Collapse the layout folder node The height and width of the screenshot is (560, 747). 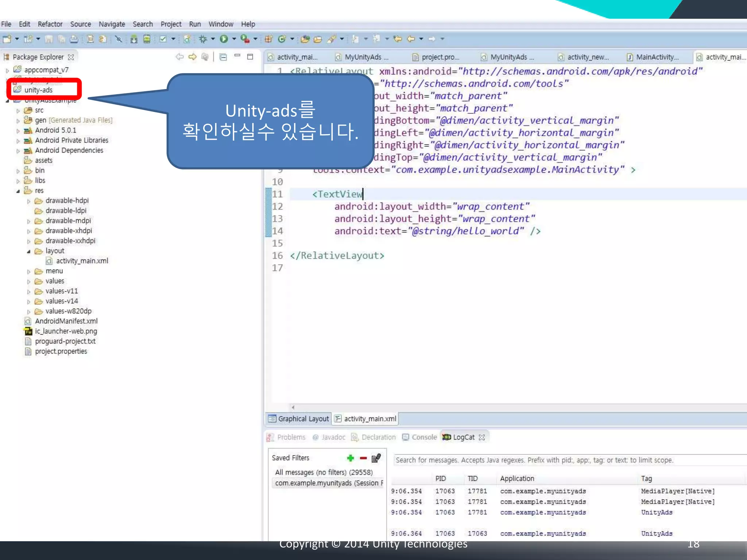point(28,252)
